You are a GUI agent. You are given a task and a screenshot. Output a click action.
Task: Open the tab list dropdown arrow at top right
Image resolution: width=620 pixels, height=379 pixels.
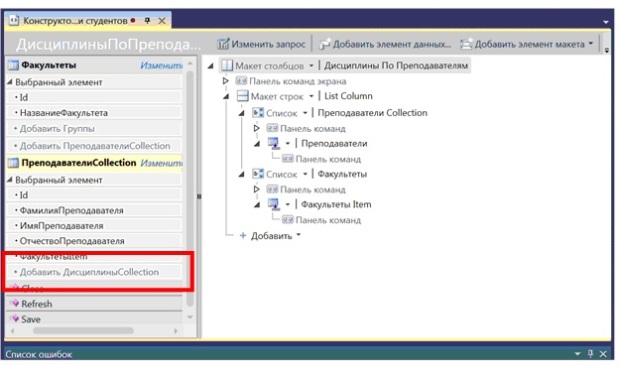pyautogui.click(x=606, y=22)
